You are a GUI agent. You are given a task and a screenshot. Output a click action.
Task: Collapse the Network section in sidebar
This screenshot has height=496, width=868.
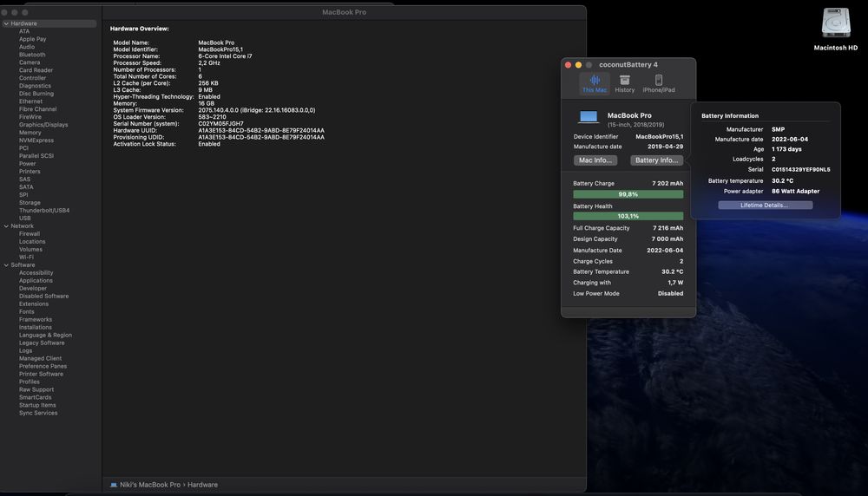click(6, 226)
